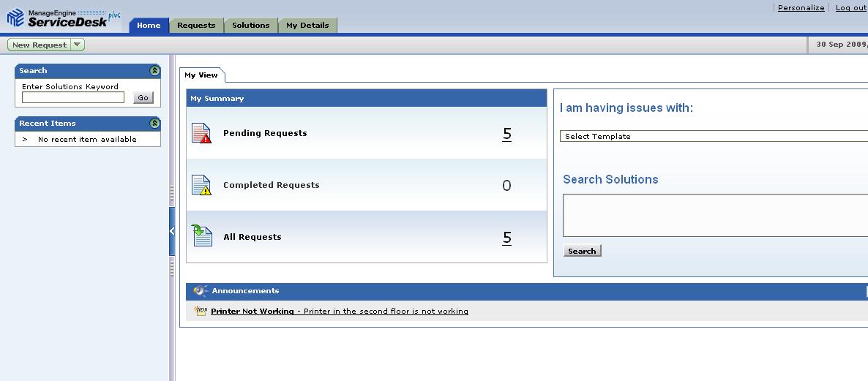Viewport: 868px width, 381px height.
Task: Click the 30 Sep 2009 date text
Action: pyautogui.click(x=842, y=44)
